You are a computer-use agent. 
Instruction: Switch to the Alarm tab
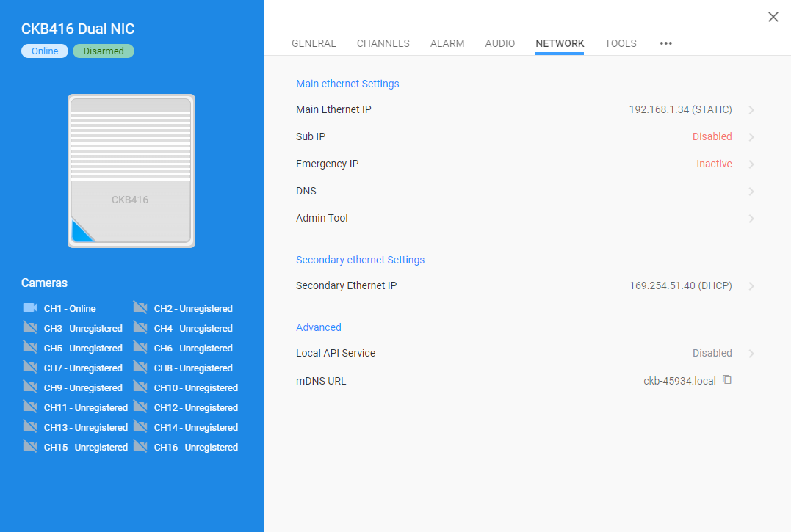447,43
